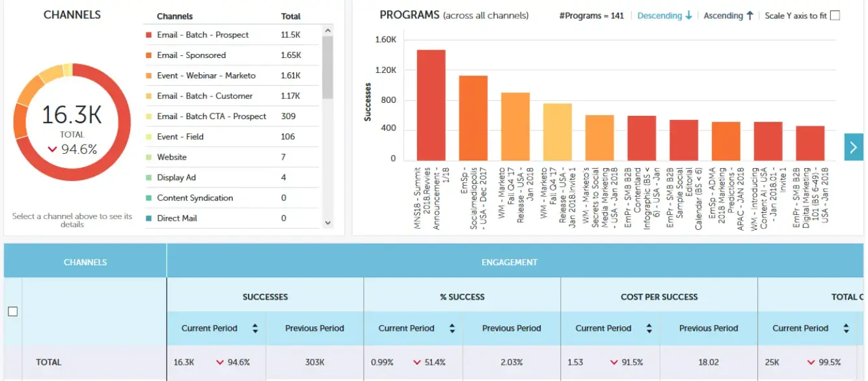The height and width of the screenshot is (381, 868).
Task: Sort programs in Ascending order
Action: tap(728, 16)
